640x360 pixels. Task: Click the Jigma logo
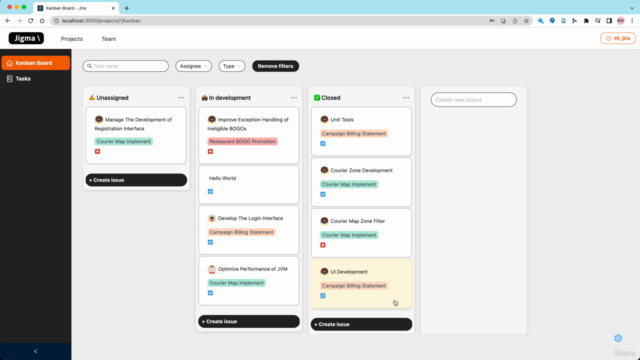tap(26, 38)
